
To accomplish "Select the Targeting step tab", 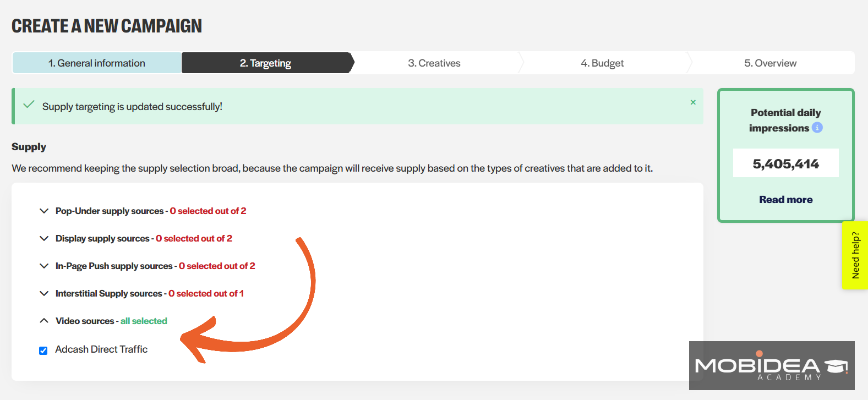I will tap(266, 63).
